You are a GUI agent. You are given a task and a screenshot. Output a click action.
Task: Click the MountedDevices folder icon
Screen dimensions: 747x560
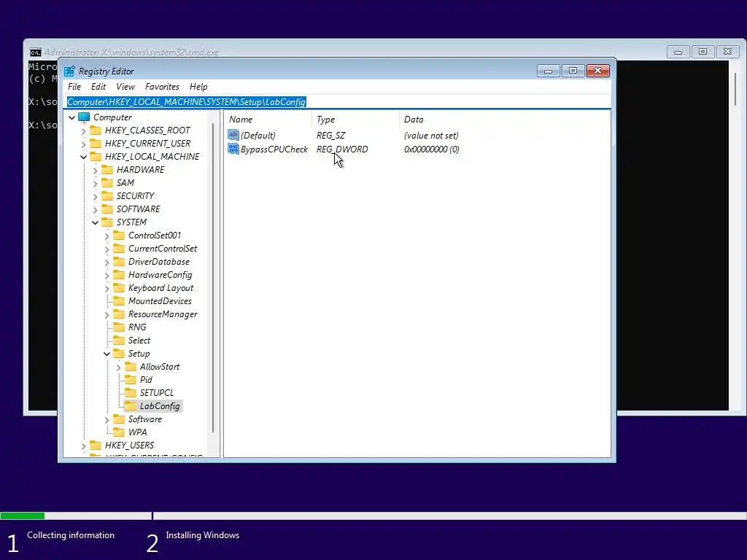[x=119, y=301]
